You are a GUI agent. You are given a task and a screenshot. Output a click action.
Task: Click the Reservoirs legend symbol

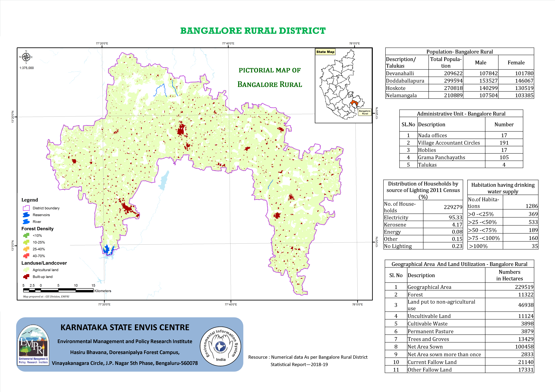point(26,215)
